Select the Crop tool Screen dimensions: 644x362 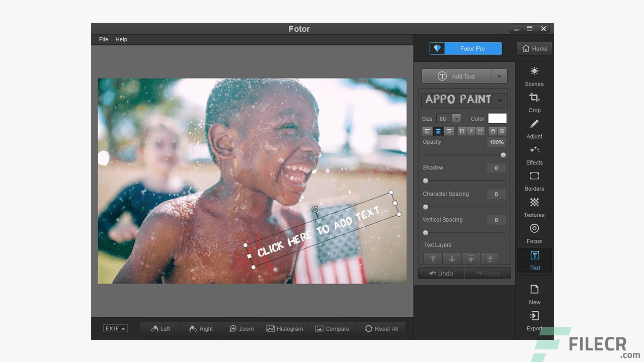click(x=534, y=103)
